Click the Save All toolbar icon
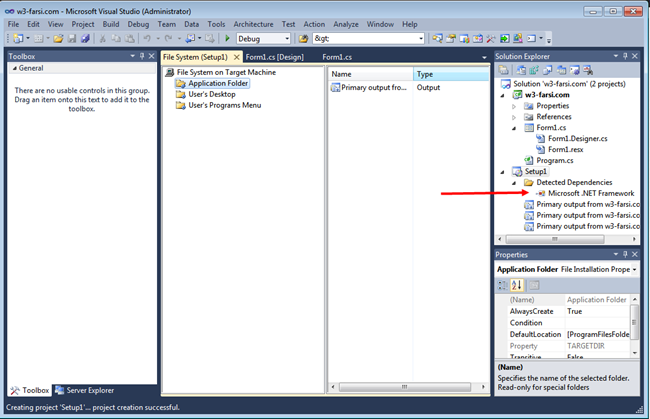This screenshot has height=419, width=650. [x=85, y=39]
